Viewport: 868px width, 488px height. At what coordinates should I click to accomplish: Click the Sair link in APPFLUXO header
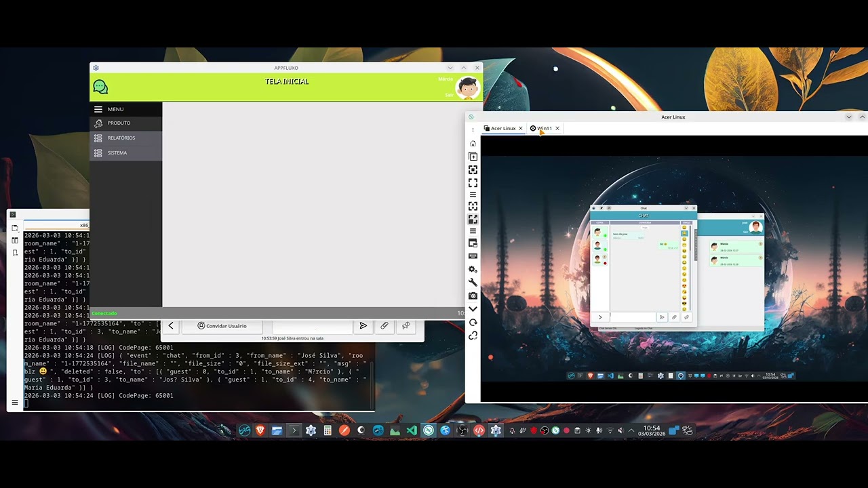click(x=449, y=95)
